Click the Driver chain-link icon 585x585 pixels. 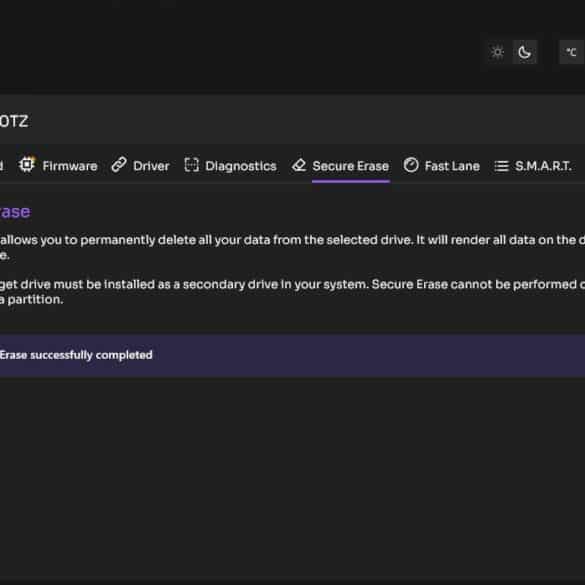119,165
